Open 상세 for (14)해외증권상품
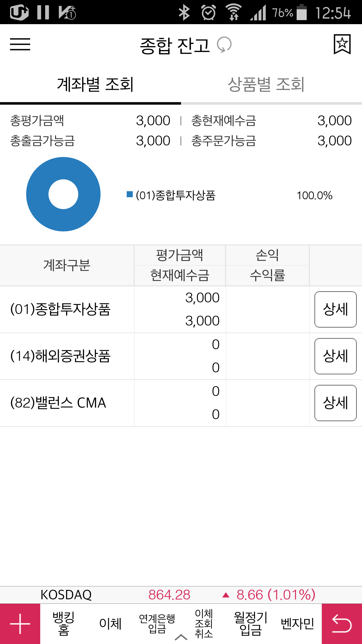Image resolution: width=362 pixels, height=644 pixels. (335, 356)
